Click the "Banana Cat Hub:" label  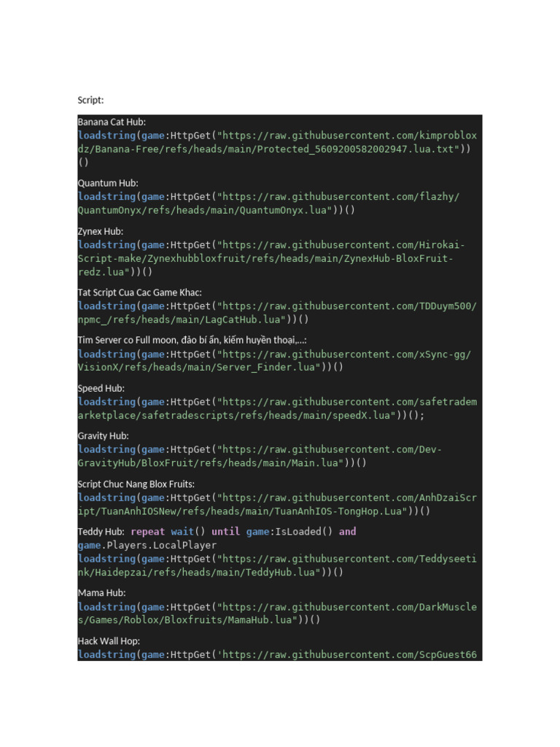click(112, 122)
